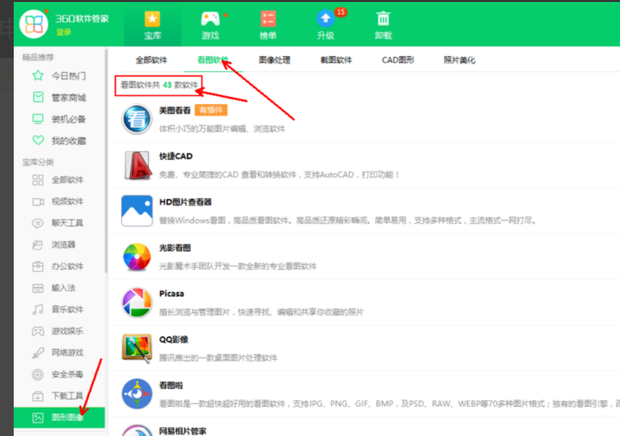This screenshot has height=436, width=620.
Task: Click the 有插件 orange badge
Action: 211,110
